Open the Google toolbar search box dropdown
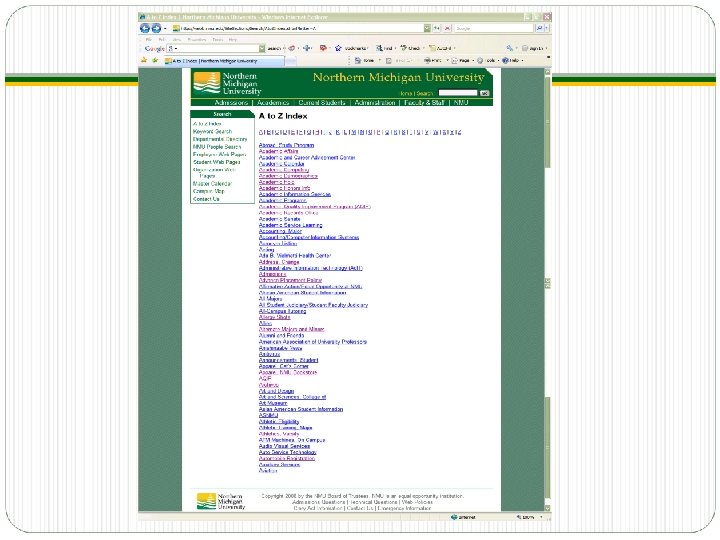 click(x=262, y=48)
